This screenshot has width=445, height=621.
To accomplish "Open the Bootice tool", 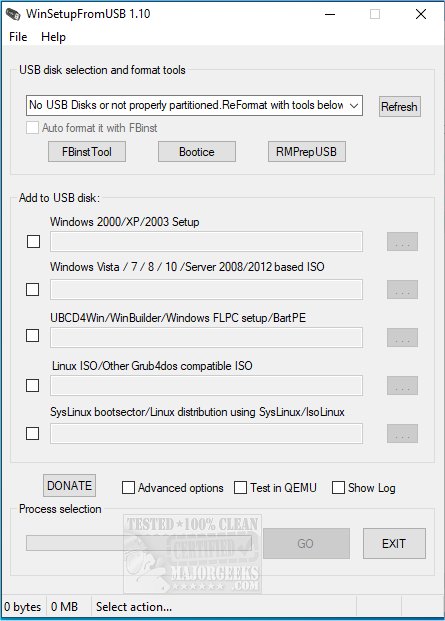I will 197,152.
